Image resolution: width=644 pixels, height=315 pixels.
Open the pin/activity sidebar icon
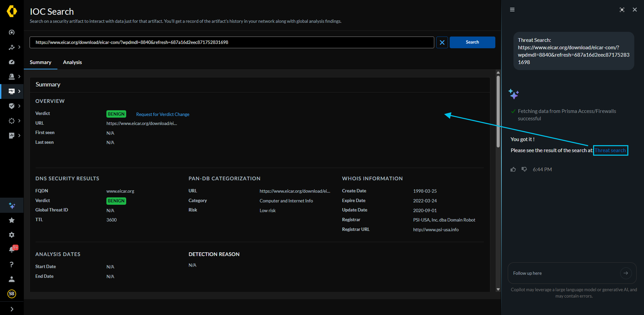tap(12, 47)
